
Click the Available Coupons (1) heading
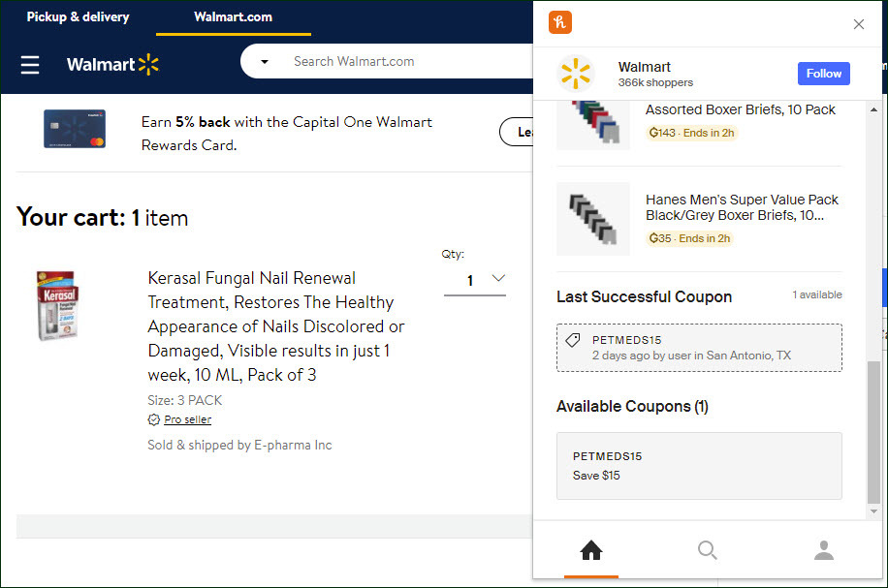632,406
